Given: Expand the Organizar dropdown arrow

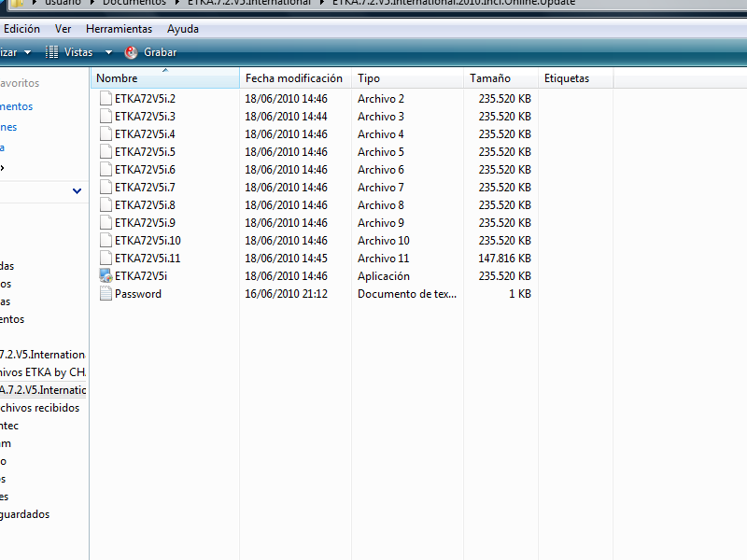Looking at the screenshot, I should tap(28, 52).
